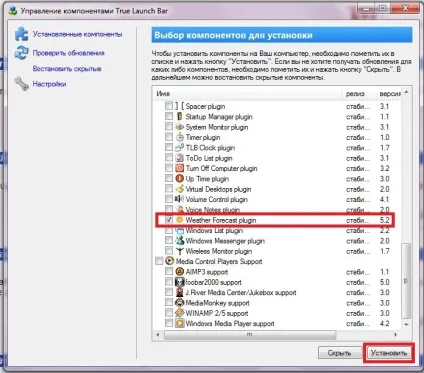Select the foobar2000 support icon
Screen dimensions: 424x373
click(179, 282)
